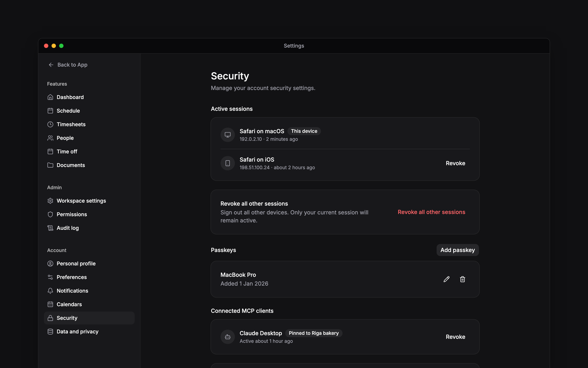Click the Preferences sliders icon

click(50, 277)
